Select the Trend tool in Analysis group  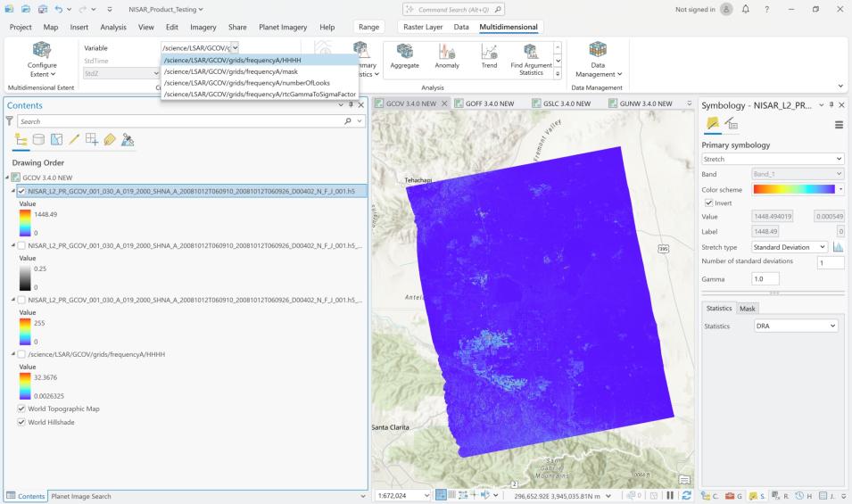click(489, 55)
